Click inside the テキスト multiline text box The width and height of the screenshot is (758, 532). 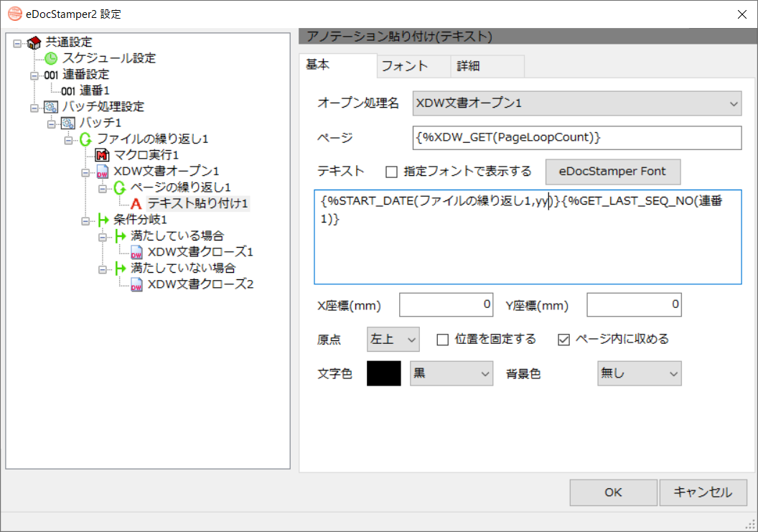point(528,237)
